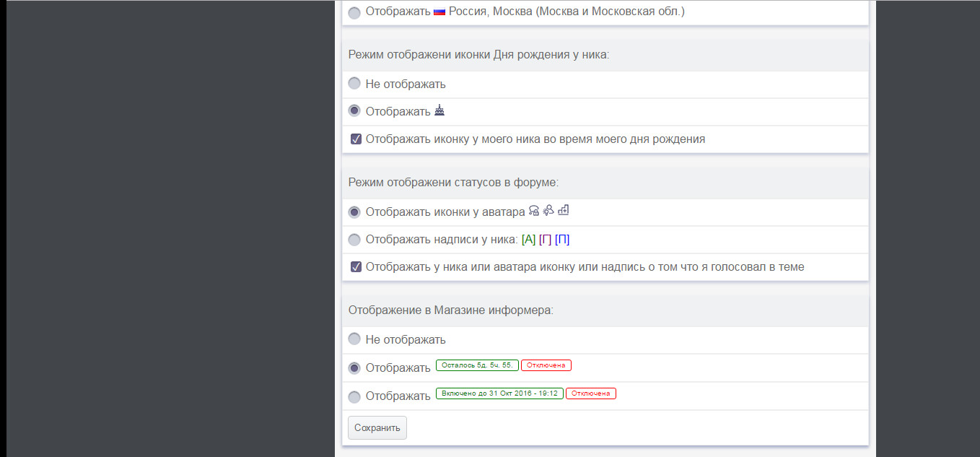Click the first status icon next to avatar option

tap(534, 211)
